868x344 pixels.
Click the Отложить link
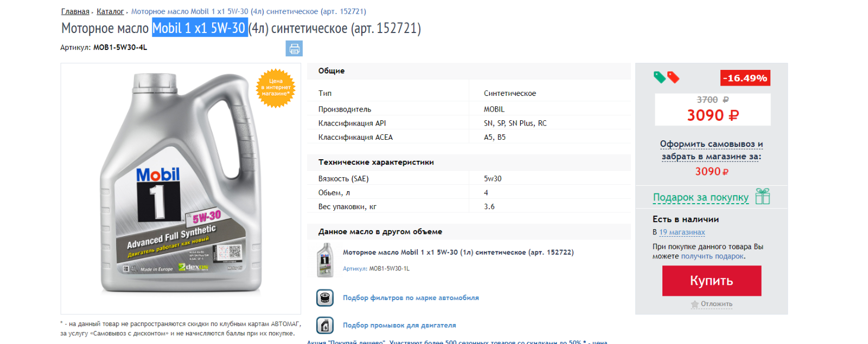click(717, 304)
